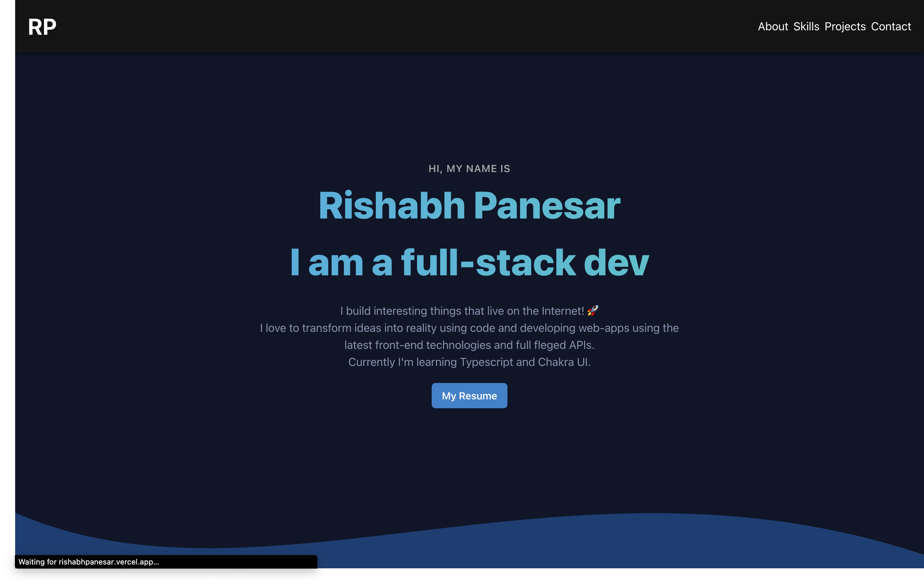Click the 'I am a full-stack dev' heading
The image size is (924, 586).
tap(469, 263)
